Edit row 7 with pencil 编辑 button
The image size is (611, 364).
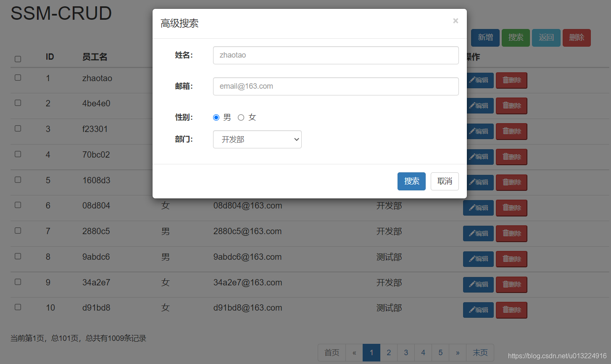478,234
